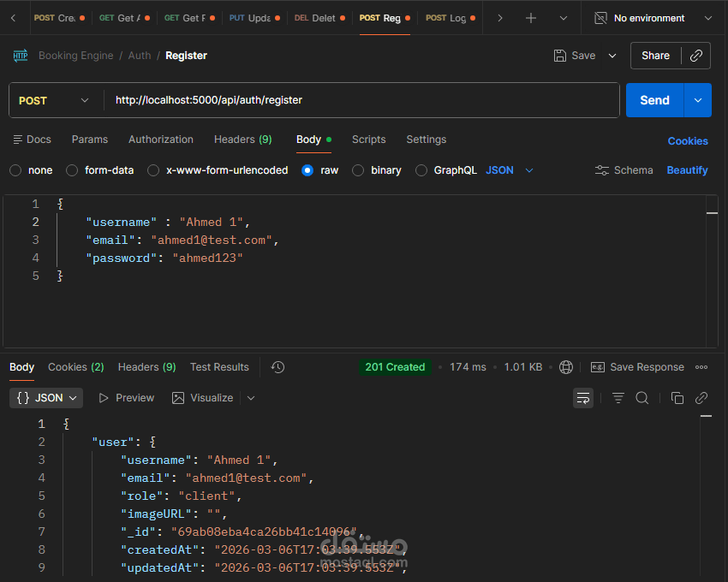Click the request editor scrollbar
728x582 pixels.
point(712,271)
